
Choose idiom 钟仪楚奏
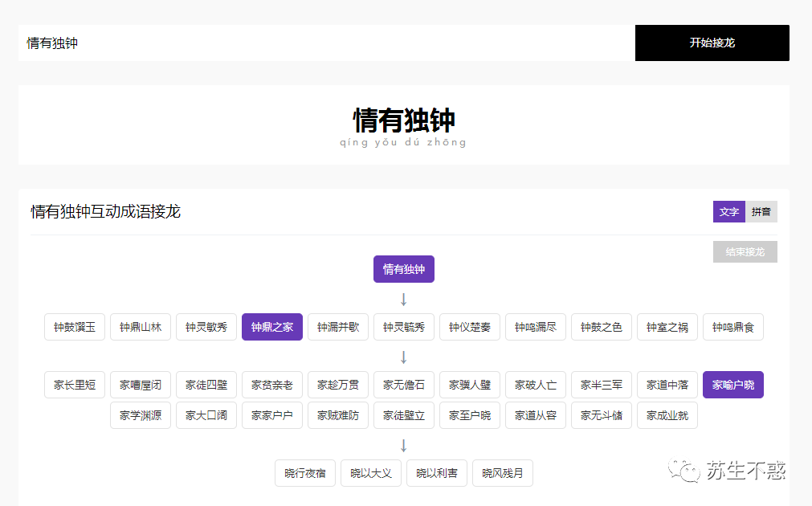tap(470, 327)
